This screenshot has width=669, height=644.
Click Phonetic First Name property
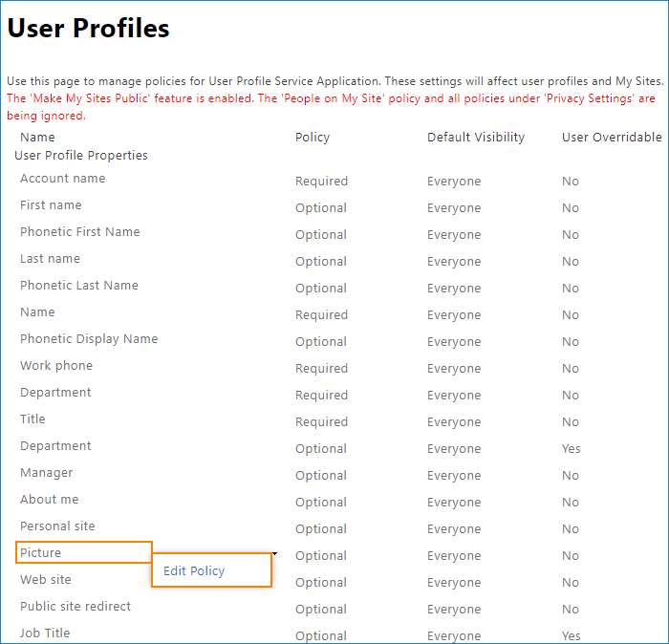(79, 231)
